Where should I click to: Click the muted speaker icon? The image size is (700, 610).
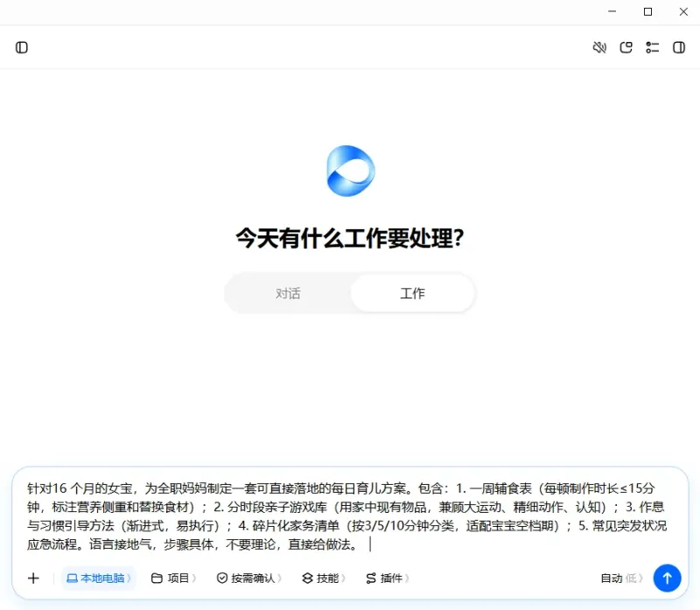click(x=599, y=47)
